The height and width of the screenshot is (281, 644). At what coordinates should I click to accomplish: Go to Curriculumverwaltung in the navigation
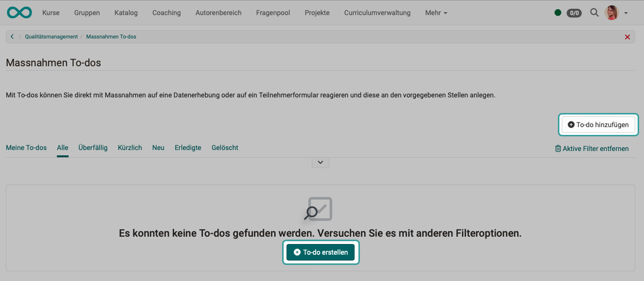click(377, 13)
